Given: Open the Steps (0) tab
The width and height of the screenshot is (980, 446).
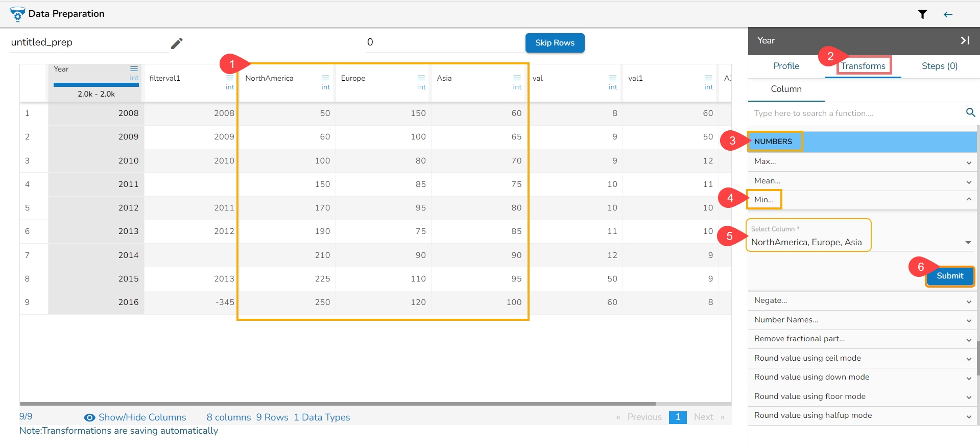Looking at the screenshot, I should point(939,66).
